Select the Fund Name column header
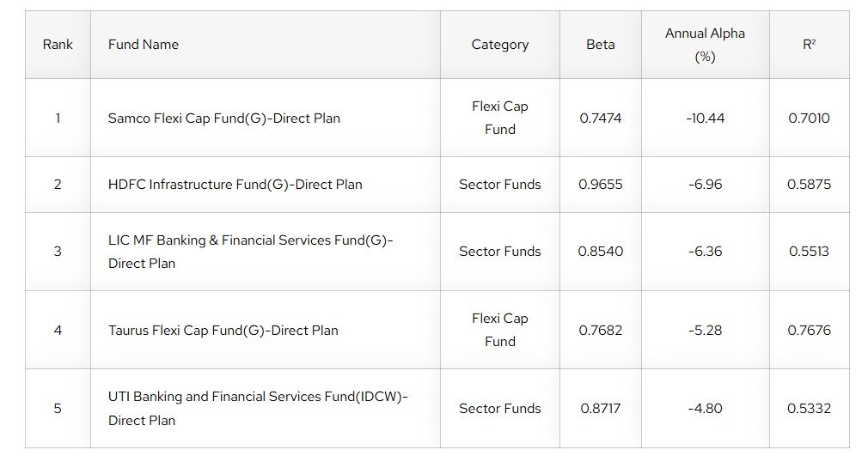This screenshot has width=868, height=462. pos(144,45)
